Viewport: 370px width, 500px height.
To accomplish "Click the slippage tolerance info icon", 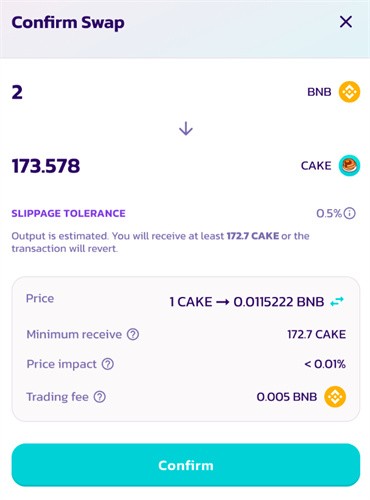I will pos(349,213).
